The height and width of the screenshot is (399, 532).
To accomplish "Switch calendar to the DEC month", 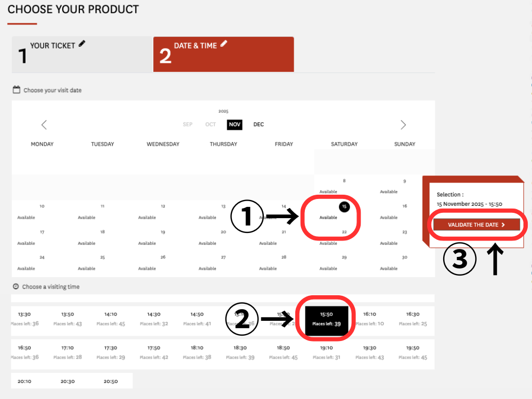I will tap(259, 124).
